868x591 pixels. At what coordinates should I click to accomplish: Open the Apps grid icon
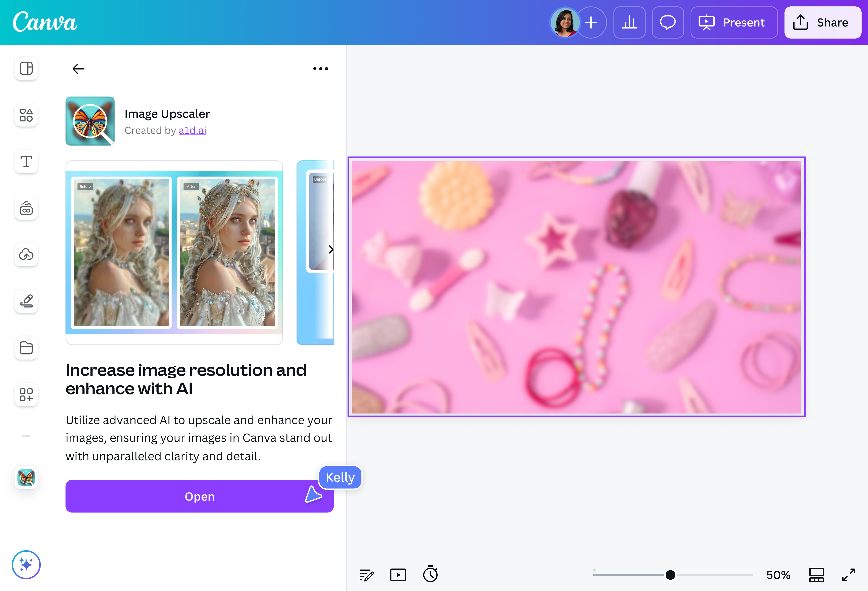tap(26, 394)
